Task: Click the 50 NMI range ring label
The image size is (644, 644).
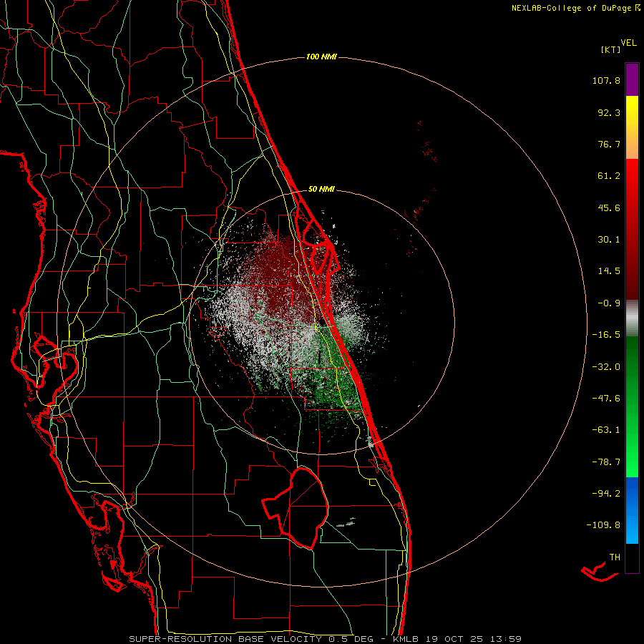Action: pyautogui.click(x=321, y=189)
